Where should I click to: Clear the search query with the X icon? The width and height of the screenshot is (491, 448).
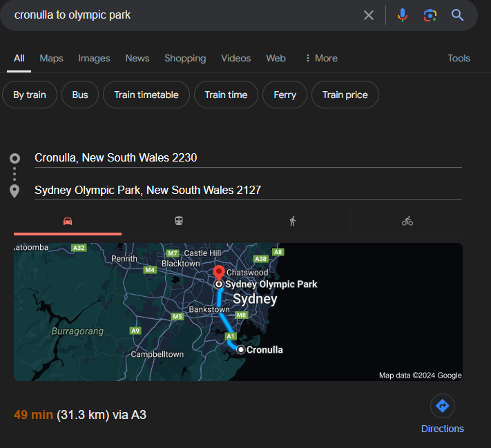pos(369,15)
